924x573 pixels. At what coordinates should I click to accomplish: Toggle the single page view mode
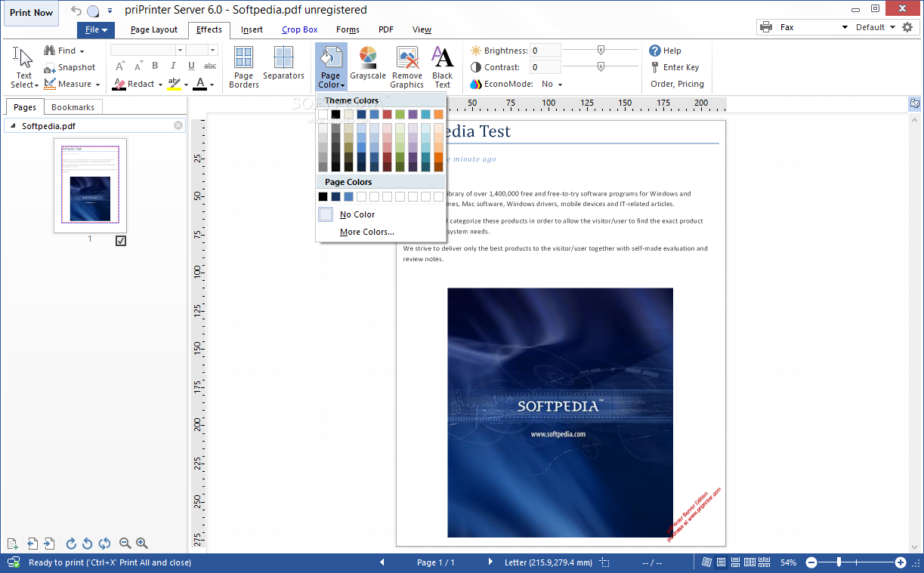point(721,562)
